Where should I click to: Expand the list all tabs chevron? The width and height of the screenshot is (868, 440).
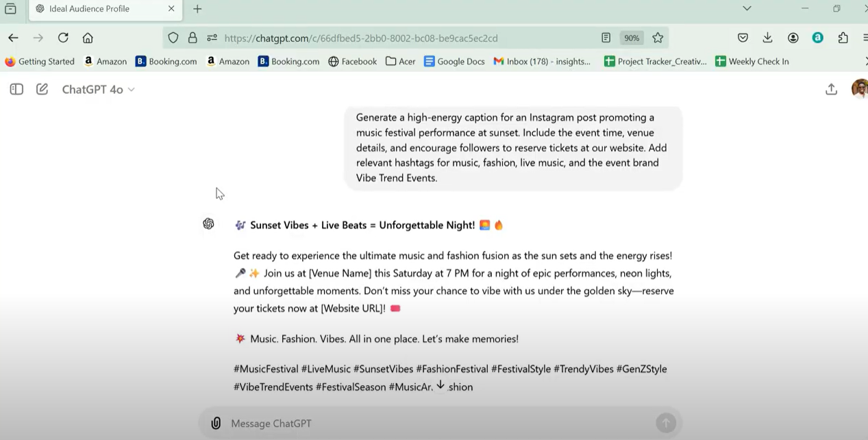pos(747,9)
